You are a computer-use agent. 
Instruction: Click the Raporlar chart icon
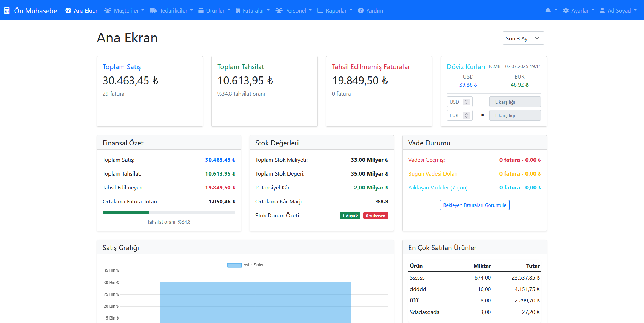320,10
